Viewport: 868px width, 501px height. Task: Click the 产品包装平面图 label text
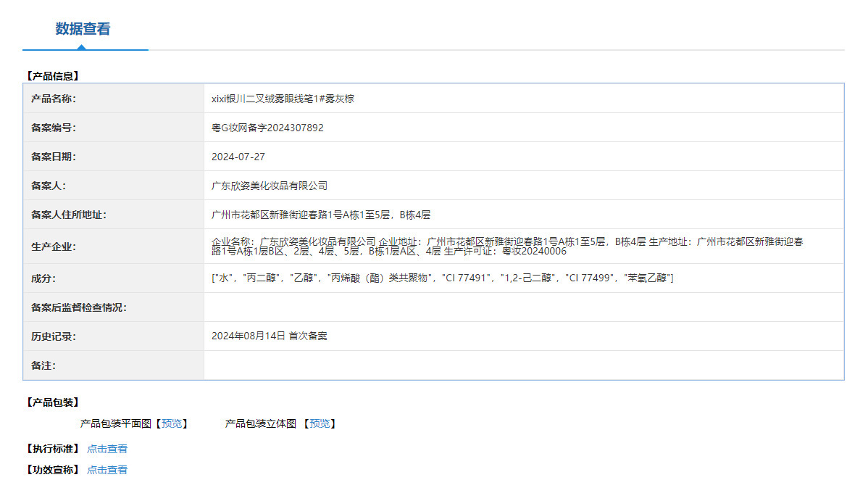116,423
